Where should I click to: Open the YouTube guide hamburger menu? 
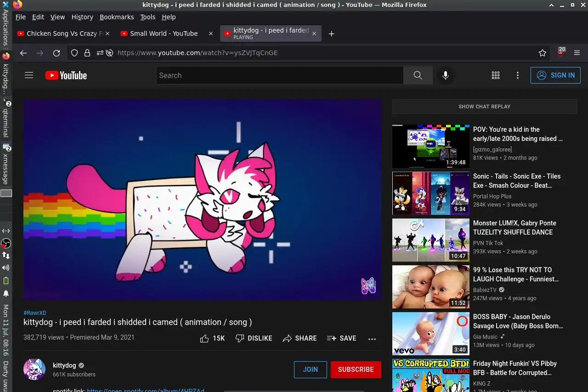[x=29, y=75]
